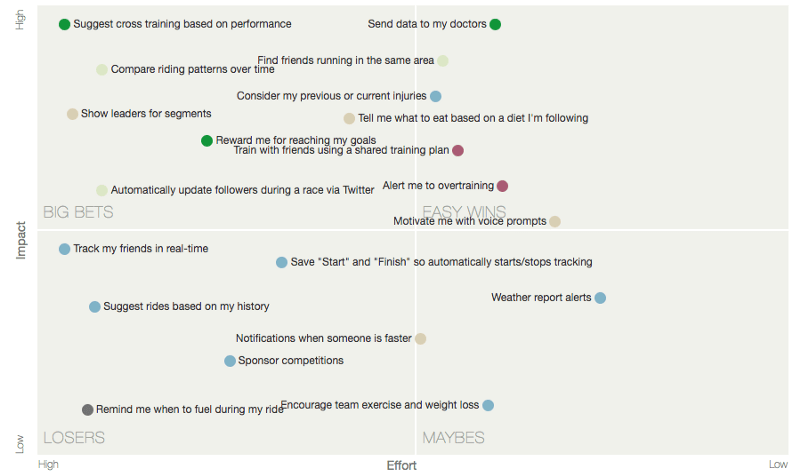Click the dot for Suggest cross training
800x476 pixels.
65,24
